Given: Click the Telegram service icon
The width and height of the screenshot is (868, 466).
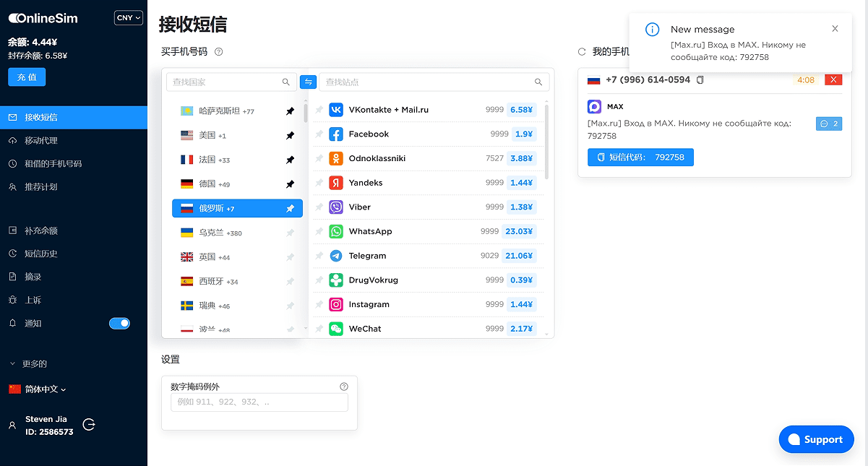Looking at the screenshot, I should pyautogui.click(x=336, y=256).
